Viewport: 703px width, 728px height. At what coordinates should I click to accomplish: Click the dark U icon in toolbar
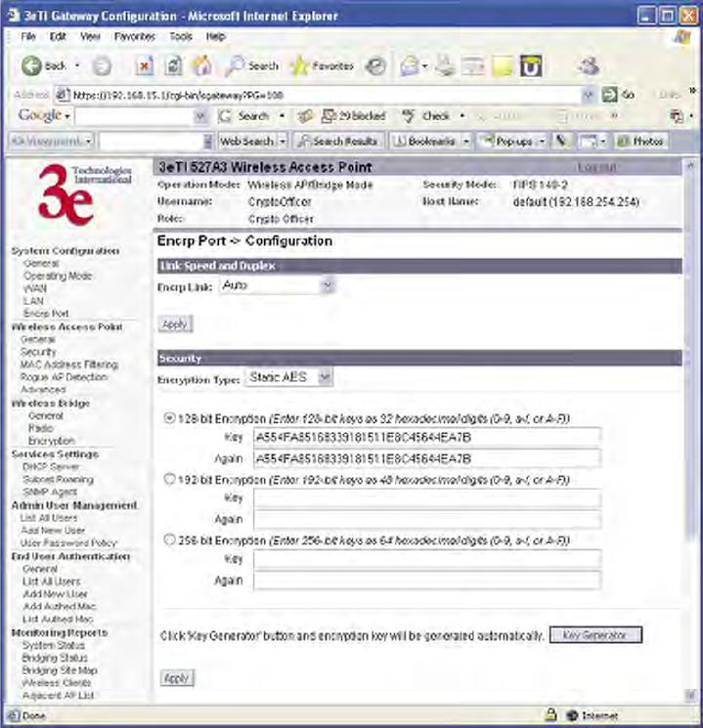(531, 65)
